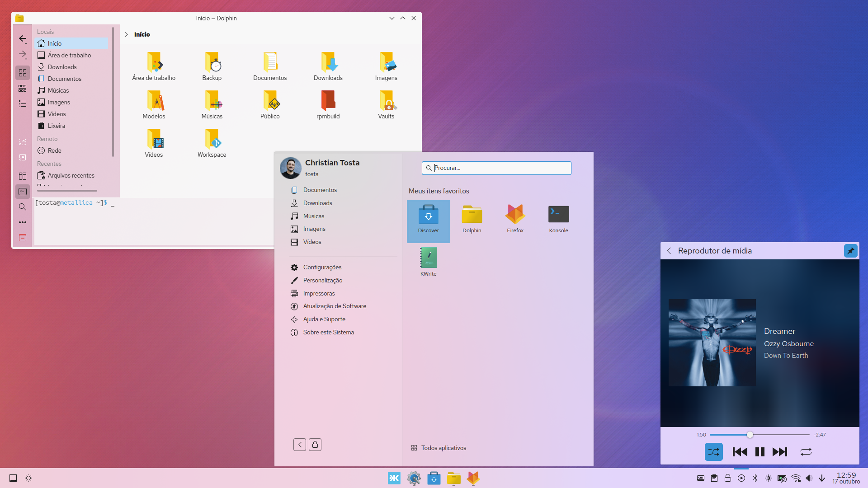Expand the breadcrumb chevron before Início
Image resolution: width=868 pixels, height=488 pixels.
pyautogui.click(x=127, y=34)
